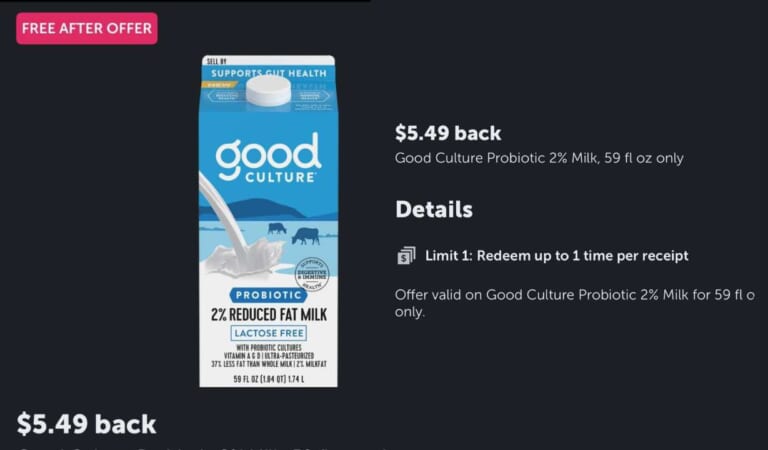Select the $5.49 back heading on right
Screen dimensions: 768x450
click(448, 133)
